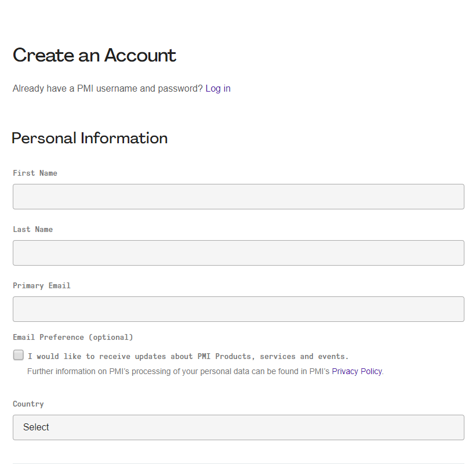Enable the PMI updates checkbox
476x464 pixels.
point(19,355)
